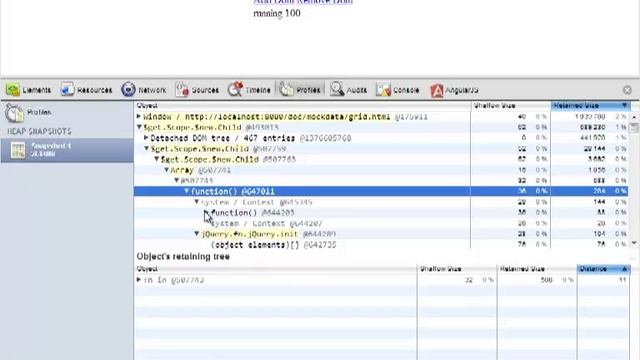Viewport: 640px width, 360px height.
Task: Sort by the Shallow Size column header
Action: point(511,106)
